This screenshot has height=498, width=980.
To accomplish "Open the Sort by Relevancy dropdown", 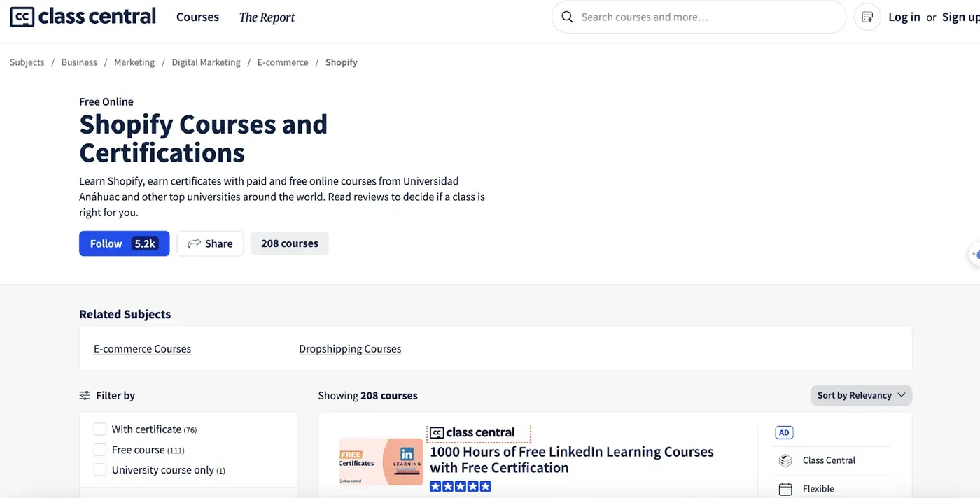I will [x=861, y=395].
